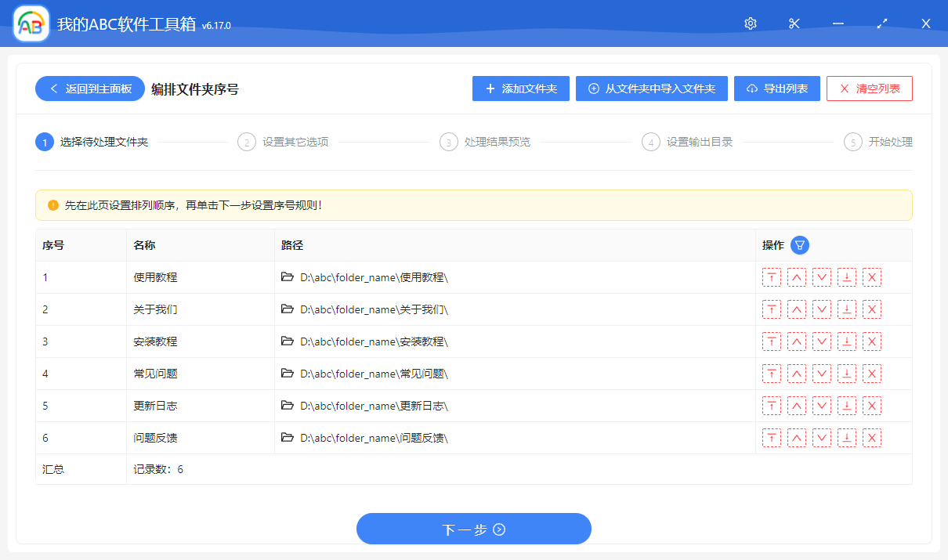Move 关于我们 up one position

797,309
